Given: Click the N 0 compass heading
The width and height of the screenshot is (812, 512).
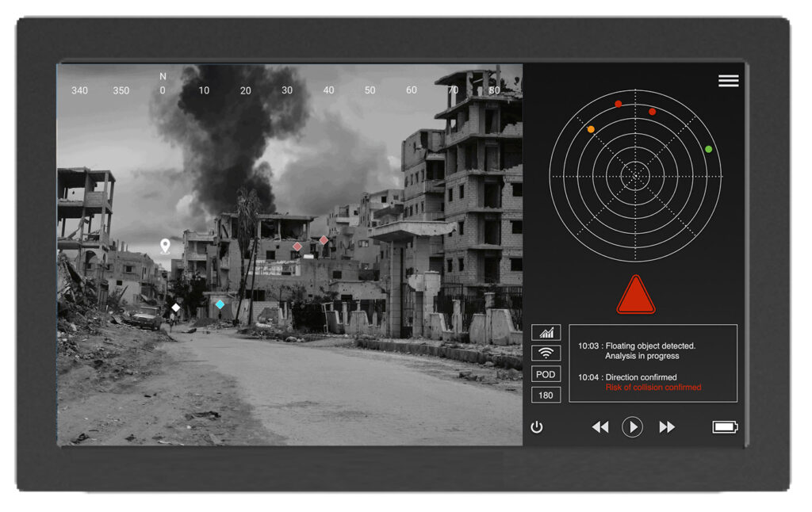Looking at the screenshot, I should point(163,84).
